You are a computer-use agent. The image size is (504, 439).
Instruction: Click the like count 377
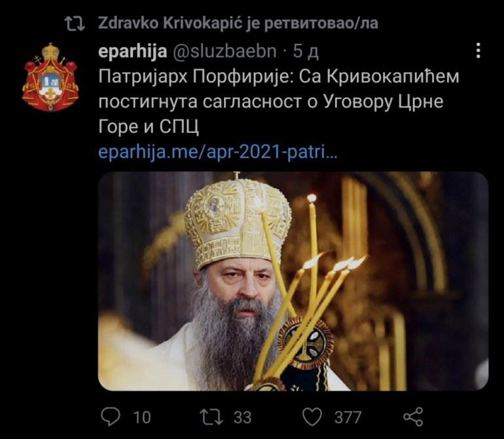[348, 417]
